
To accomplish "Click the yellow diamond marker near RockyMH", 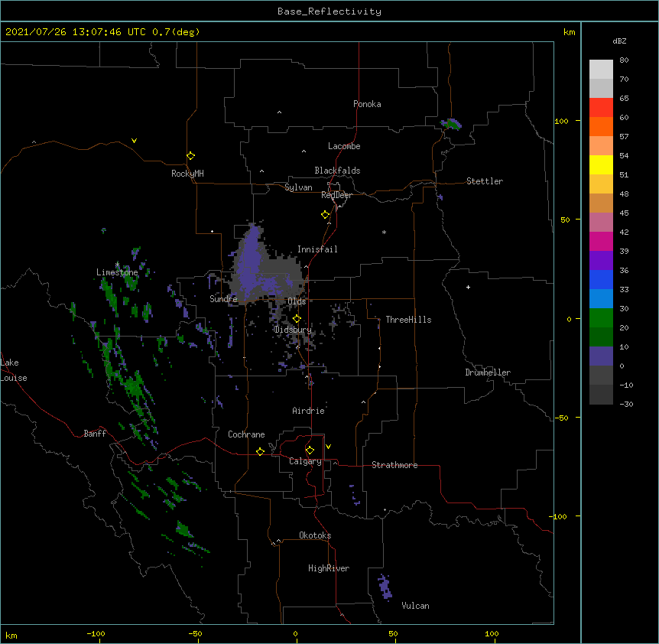I will pyautogui.click(x=190, y=155).
